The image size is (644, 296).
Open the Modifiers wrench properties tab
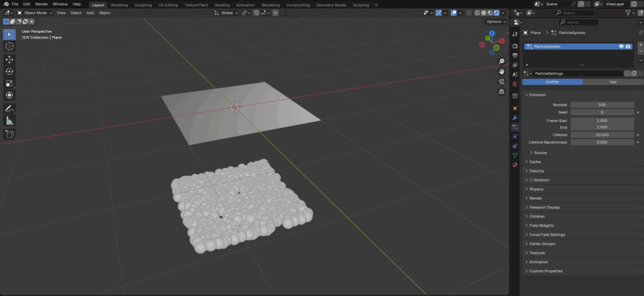tap(515, 118)
